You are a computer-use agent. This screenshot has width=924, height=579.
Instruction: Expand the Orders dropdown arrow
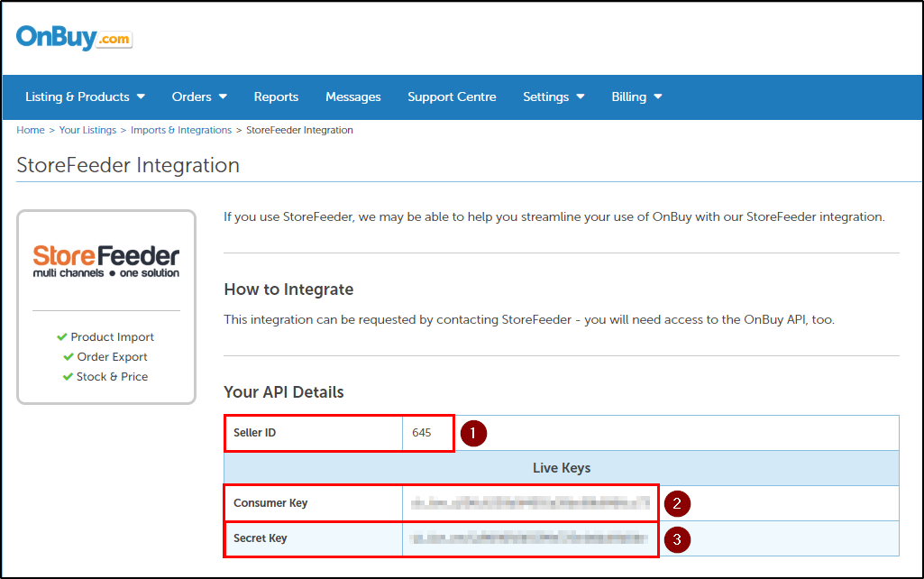point(223,96)
